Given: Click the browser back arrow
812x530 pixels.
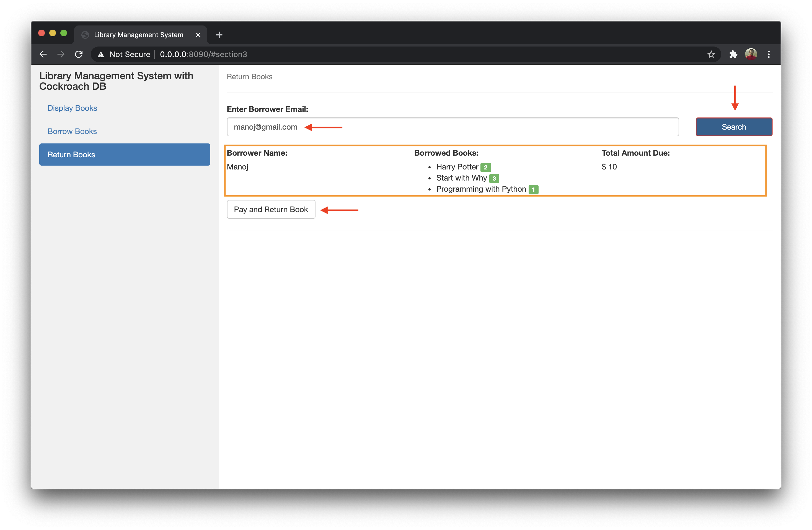Looking at the screenshot, I should pyautogui.click(x=43, y=54).
